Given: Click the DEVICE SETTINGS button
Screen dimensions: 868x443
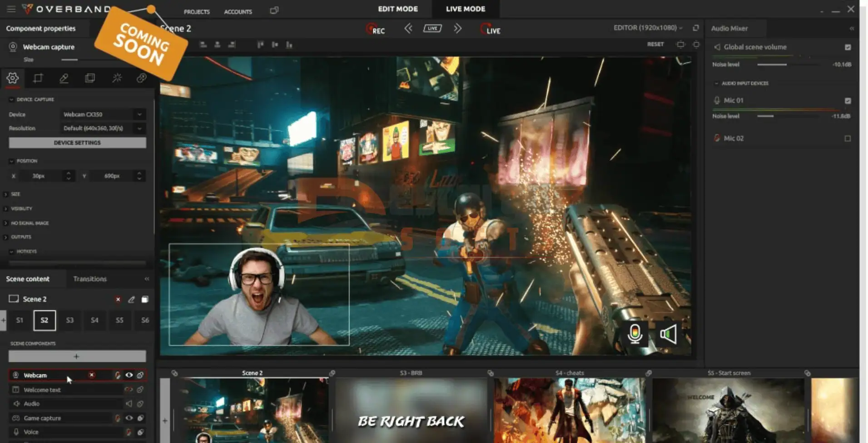Looking at the screenshot, I should [77, 143].
